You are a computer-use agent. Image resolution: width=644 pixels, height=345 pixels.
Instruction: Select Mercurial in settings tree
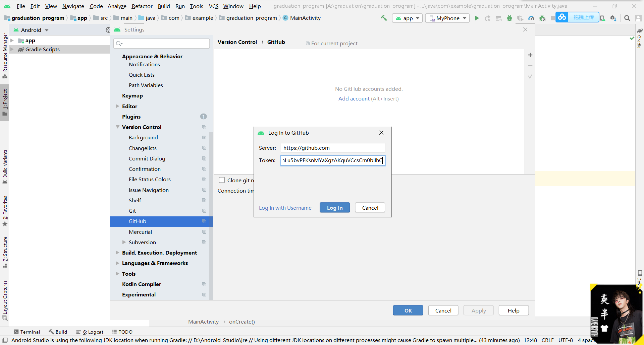(x=140, y=232)
